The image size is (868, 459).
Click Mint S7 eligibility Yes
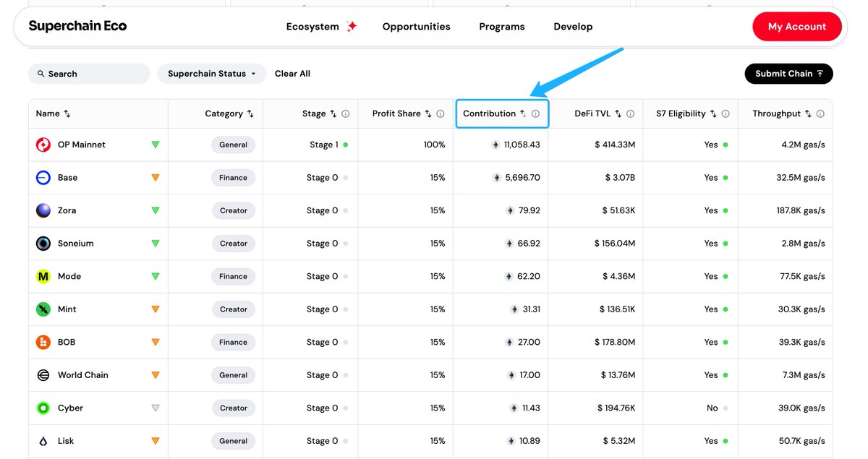(x=711, y=309)
